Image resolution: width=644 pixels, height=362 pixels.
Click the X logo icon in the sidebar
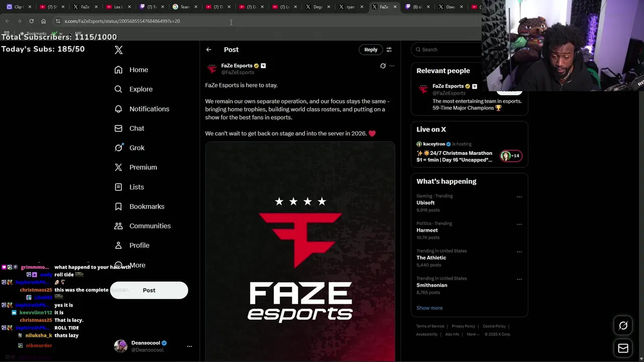click(119, 50)
